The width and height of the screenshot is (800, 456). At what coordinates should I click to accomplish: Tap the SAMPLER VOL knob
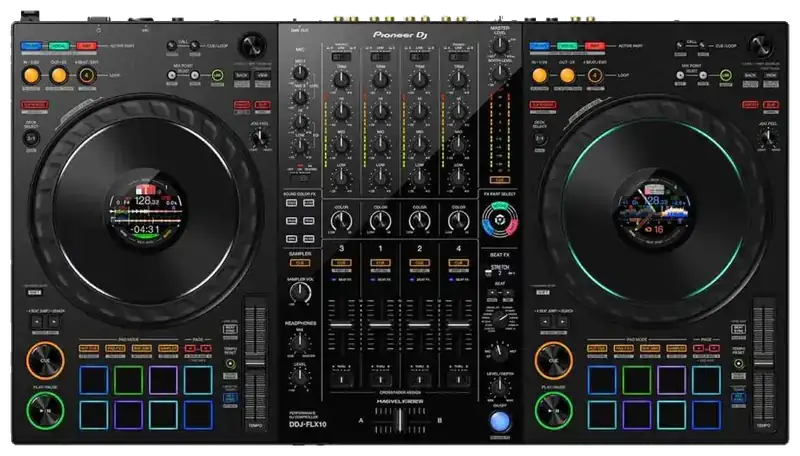(300, 293)
